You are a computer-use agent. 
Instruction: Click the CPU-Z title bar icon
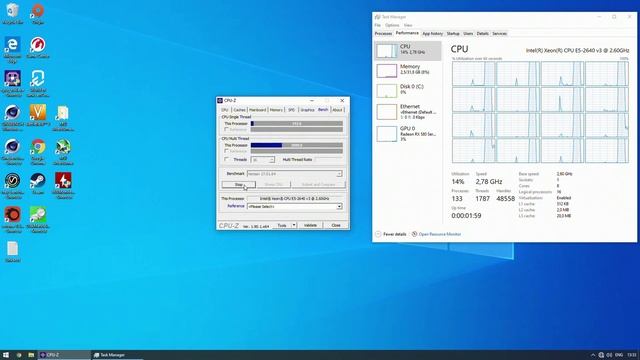click(x=220, y=100)
